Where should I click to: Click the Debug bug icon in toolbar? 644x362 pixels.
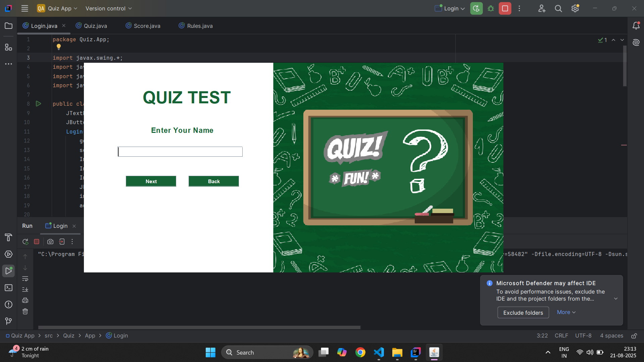(x=491, y=9)
